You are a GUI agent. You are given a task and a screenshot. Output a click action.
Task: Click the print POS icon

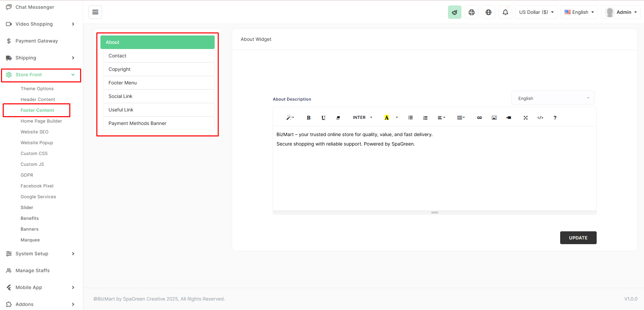[x=472, y=12]
